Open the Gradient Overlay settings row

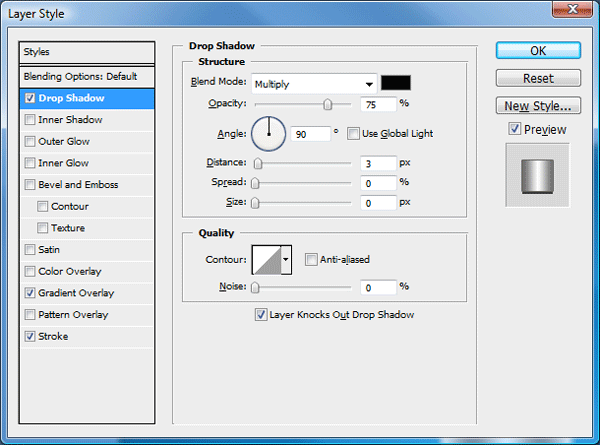[x=87, y=293]
